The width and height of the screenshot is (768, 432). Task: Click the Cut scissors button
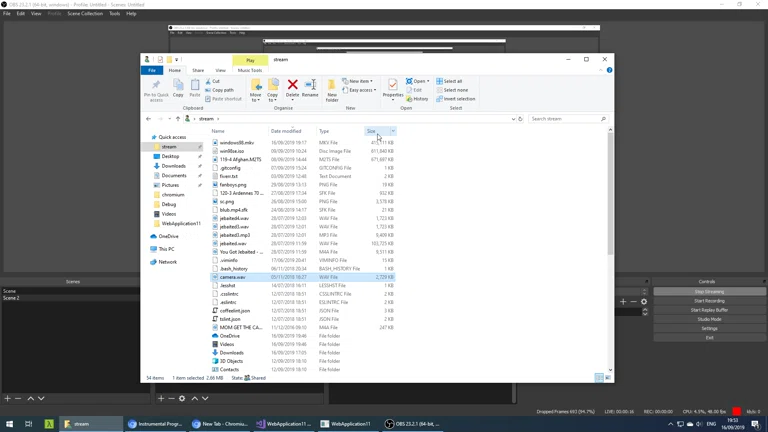pos(213,82)
